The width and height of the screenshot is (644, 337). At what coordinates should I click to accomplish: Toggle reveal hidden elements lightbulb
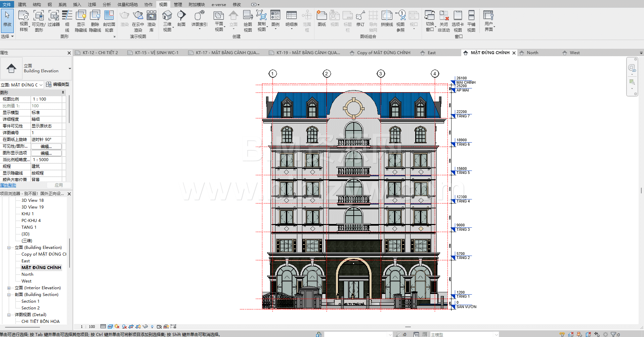tap(152, 327)
